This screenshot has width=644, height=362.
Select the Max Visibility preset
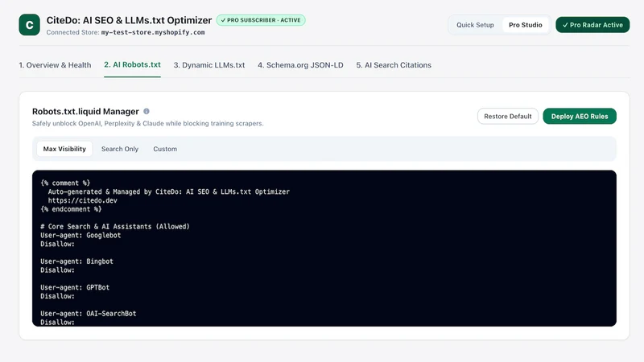64,149
